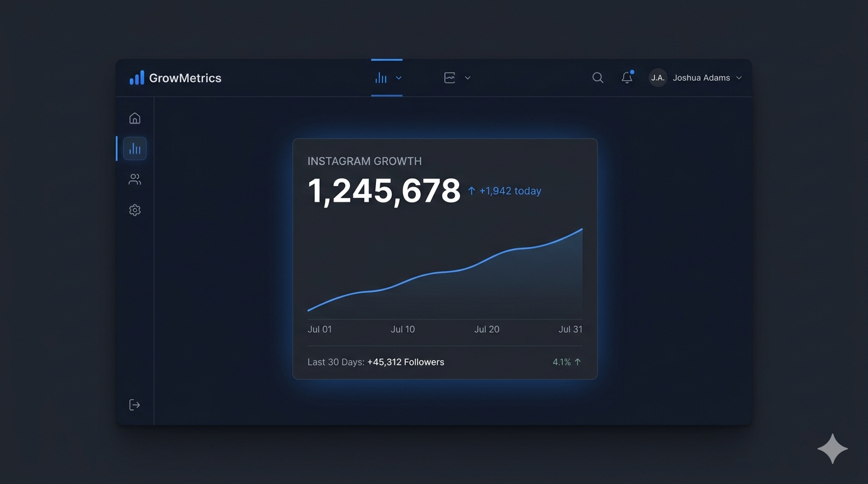Viewport: 868px width, 484px height.
Task: Open search with the magnifier icon
Action: (x=597, y=78)
